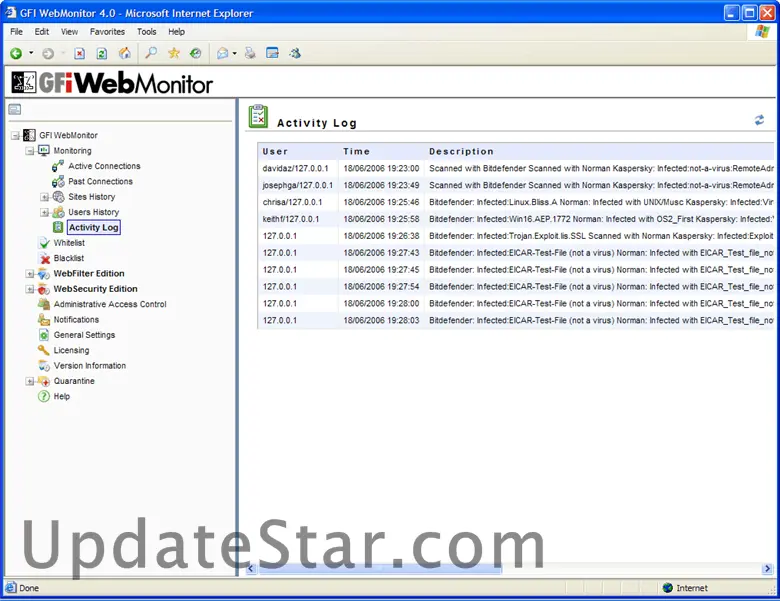Select the Activity Log tree item
Viewport: 780px width, 601px height.
94,227
